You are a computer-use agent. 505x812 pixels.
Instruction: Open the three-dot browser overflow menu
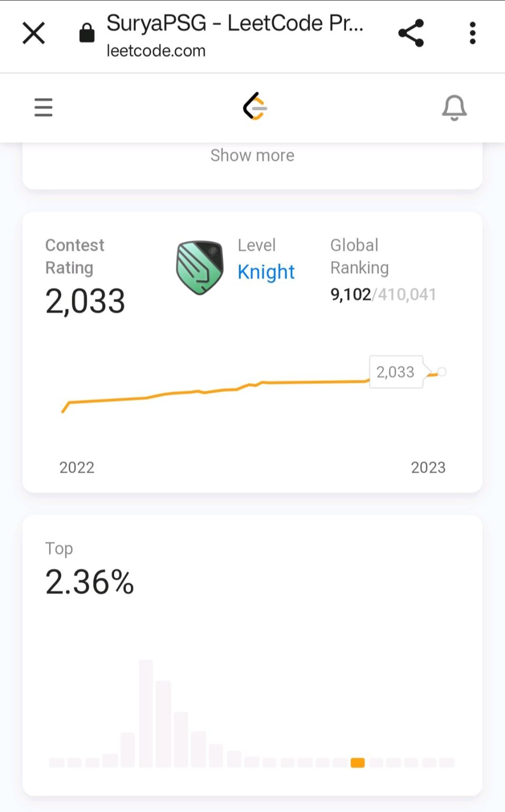(x=472, y=33)
